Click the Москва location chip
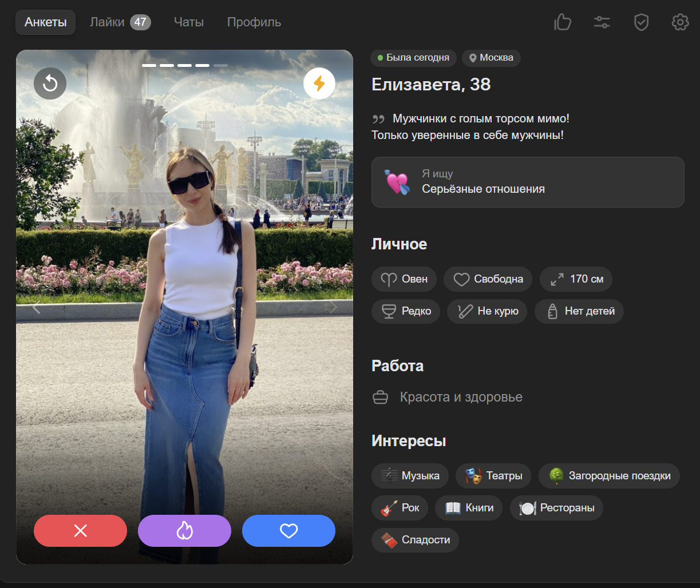This screenshot has height=588, width=700. pyautogui.click(x=491, y=58)
